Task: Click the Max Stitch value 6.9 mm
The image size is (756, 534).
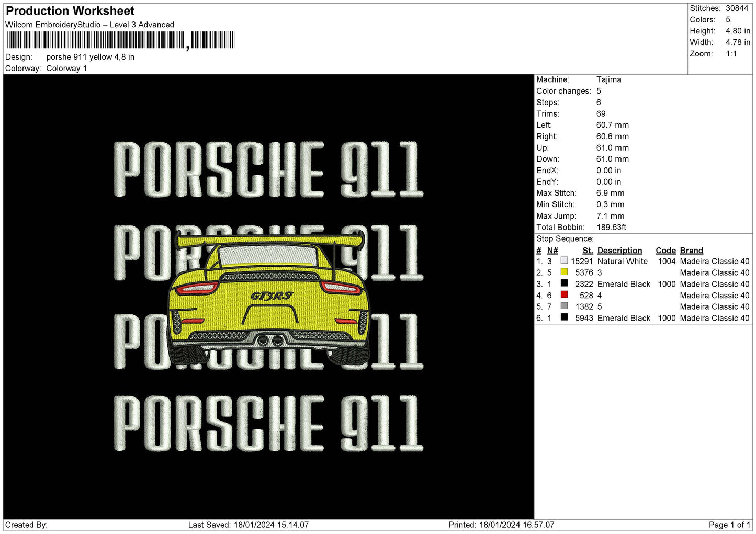Action: (610, 193)
